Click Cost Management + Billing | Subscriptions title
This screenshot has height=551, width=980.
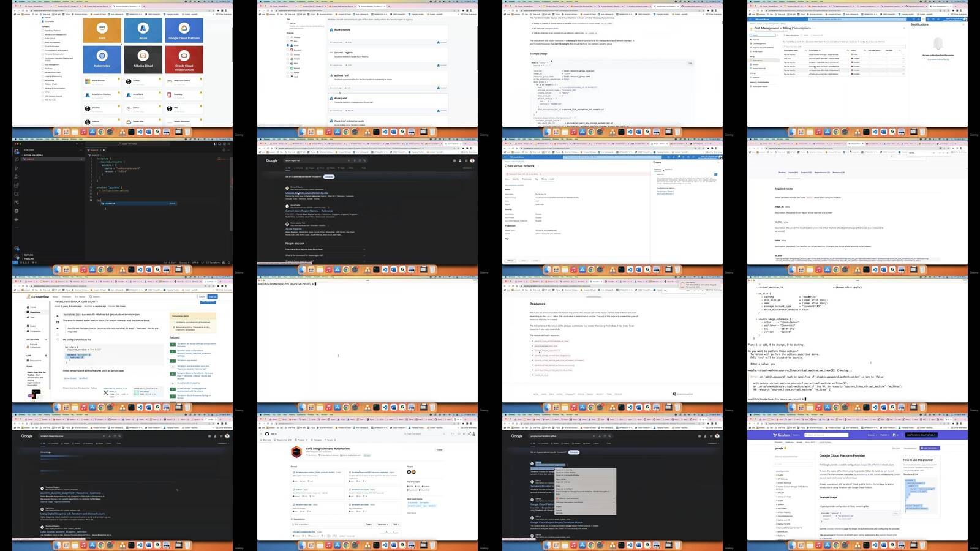coord(783,28)
